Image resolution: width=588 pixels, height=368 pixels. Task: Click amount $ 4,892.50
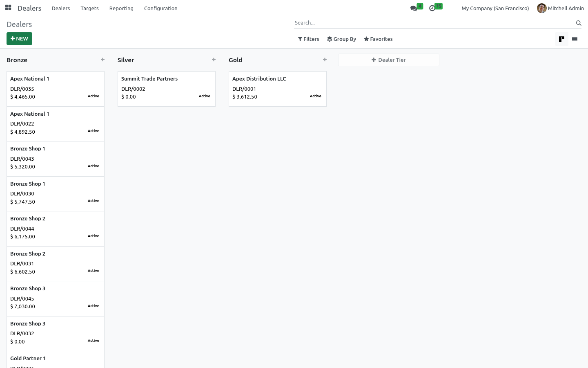tap(22, 132)
